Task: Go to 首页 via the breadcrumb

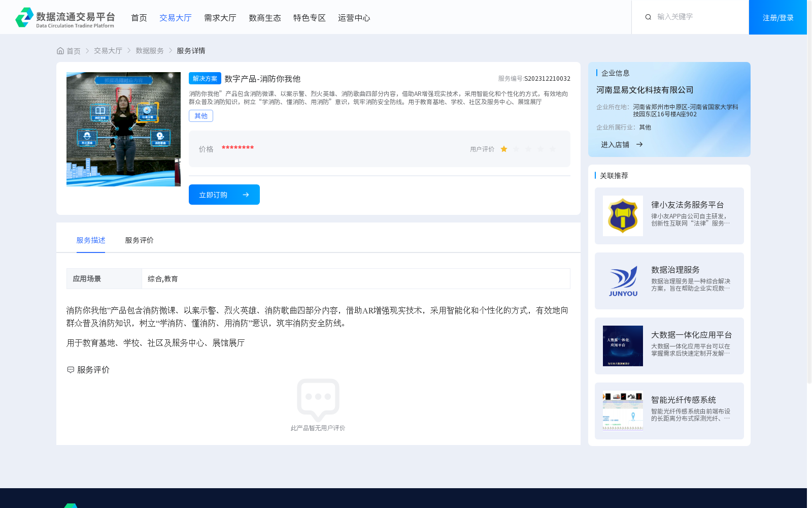Action: pyautogui.click(x=74, y=51)
